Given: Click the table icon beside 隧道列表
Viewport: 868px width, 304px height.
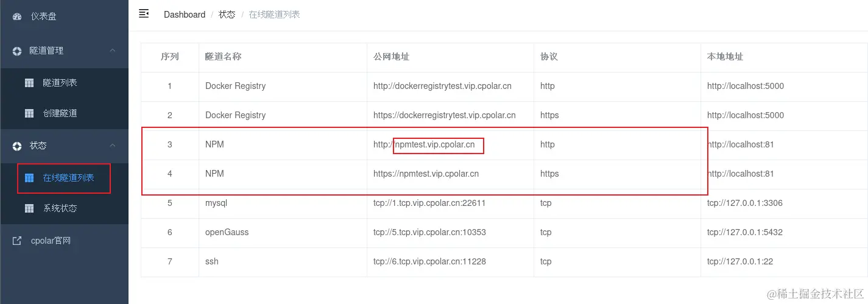Looking at the screenshot, I should [29, 83].
